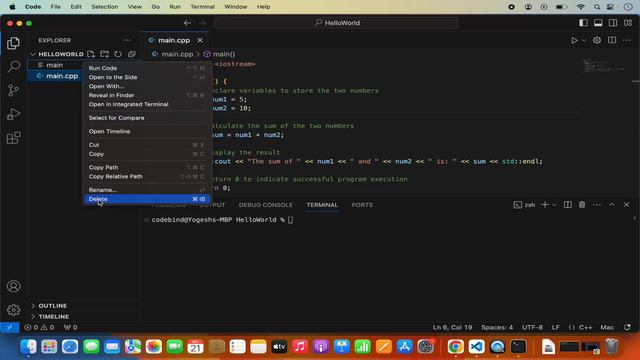640x360 pixels.
Task: Open the Search view in activity bar
Action: click(13, 66)
